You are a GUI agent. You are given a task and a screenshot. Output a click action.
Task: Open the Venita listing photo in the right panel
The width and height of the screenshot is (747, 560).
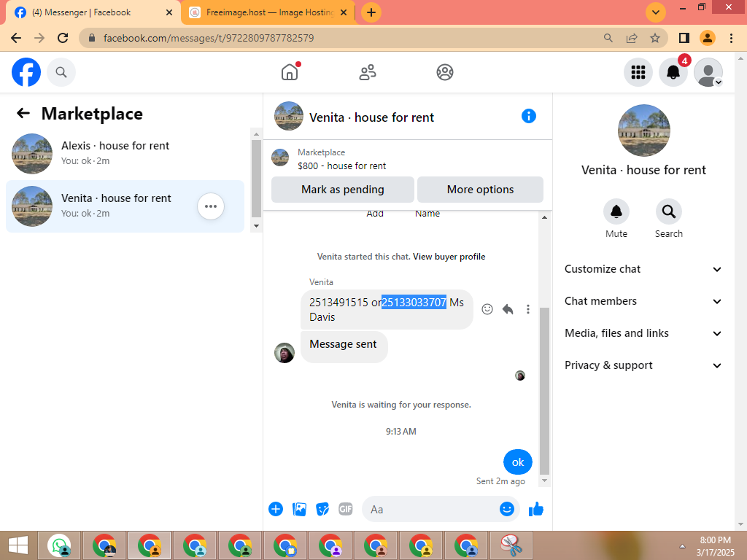coord(644,131)
